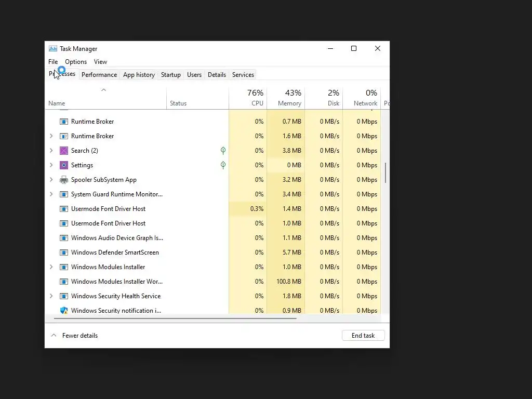Expand the Search (2) process group

[51, 151]
